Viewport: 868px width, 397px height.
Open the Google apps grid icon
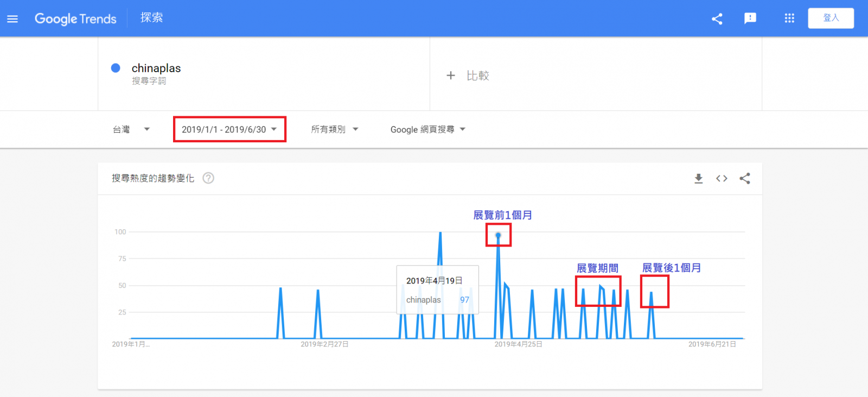pos(789,18)
